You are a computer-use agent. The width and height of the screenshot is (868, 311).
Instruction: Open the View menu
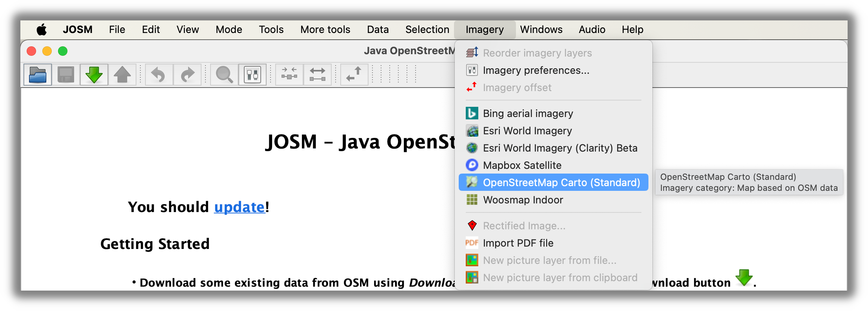(x=187, y=29)
